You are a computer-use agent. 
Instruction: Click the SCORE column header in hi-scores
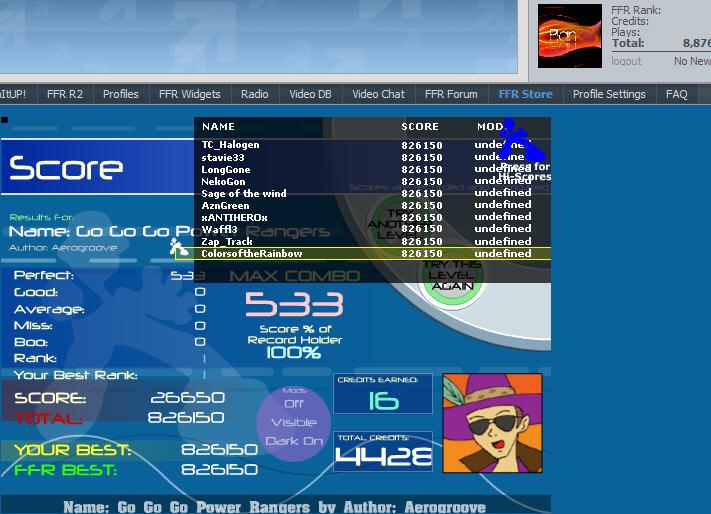(420, 126)
